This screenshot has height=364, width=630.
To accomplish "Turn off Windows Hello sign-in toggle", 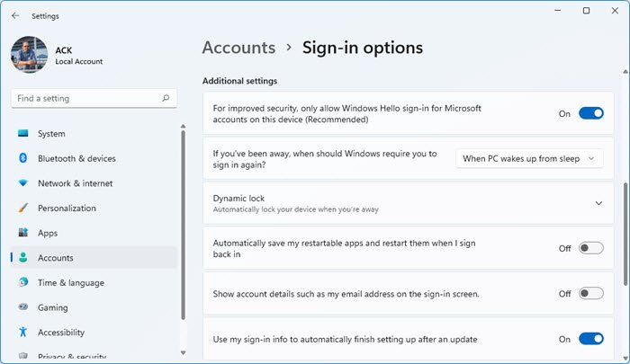I will pos(590,113).
